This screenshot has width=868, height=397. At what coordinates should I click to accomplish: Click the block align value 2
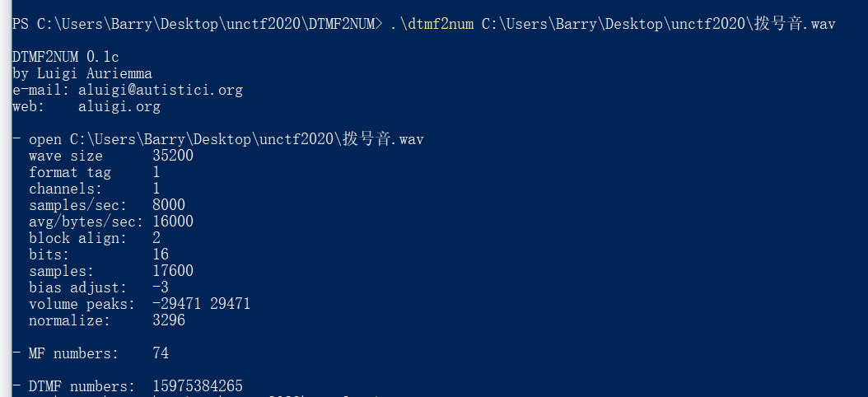tap(156, 238)
